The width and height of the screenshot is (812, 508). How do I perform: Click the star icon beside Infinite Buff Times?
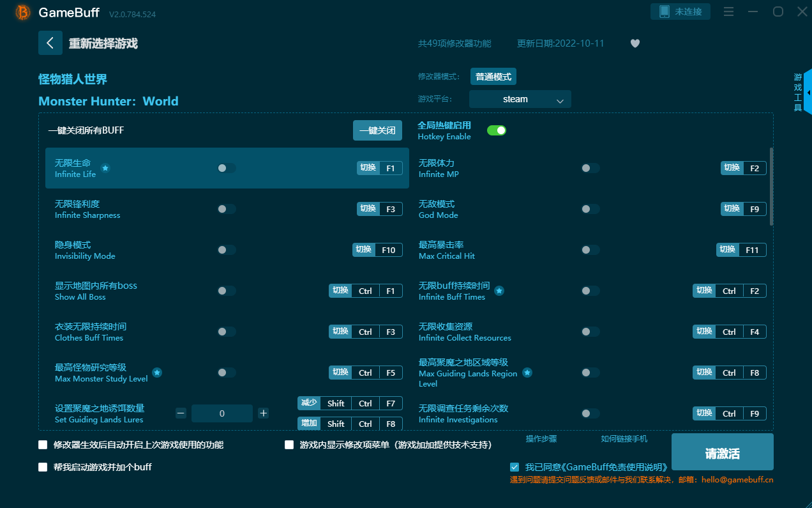pos(499,291)
